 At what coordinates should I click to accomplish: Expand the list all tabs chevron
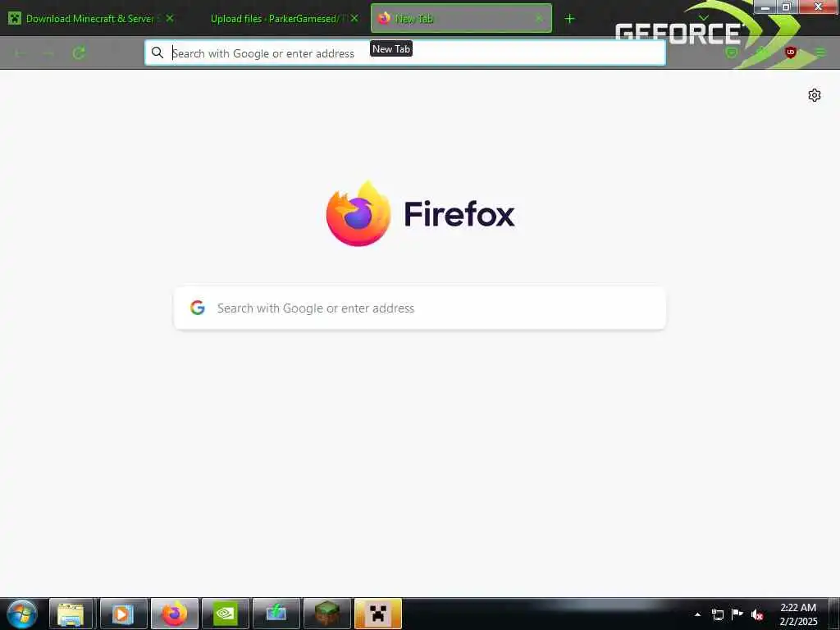tap(703, 18)
